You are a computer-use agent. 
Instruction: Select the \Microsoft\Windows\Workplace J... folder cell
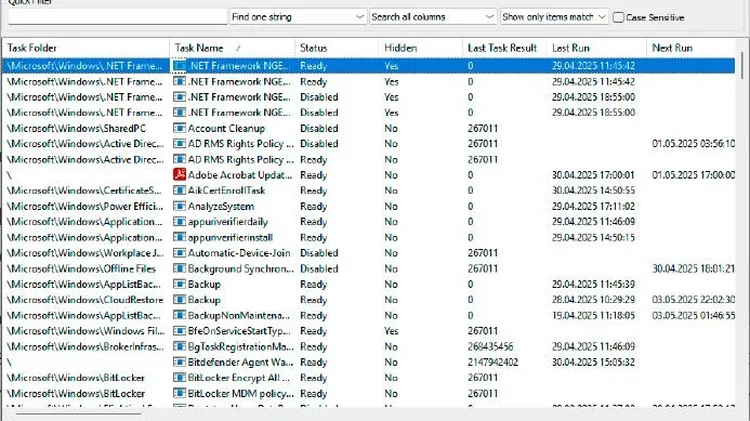85,253
